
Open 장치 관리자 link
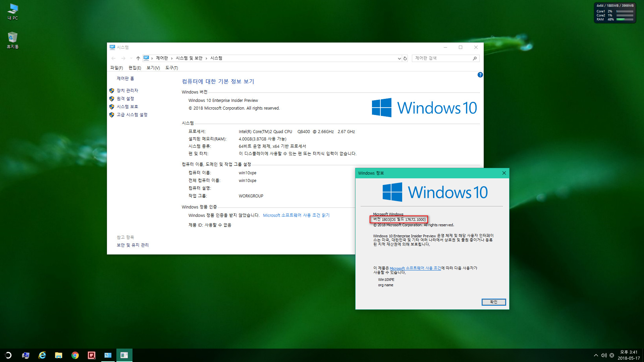point(127,90)
